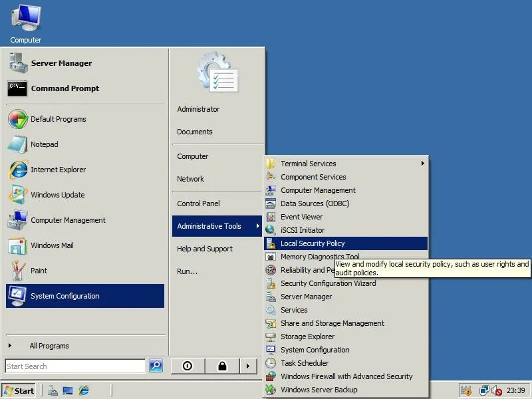The height and width of the screenshot is (399, 532).
Task: Expand the Administrative Tools submenu arrow
Action: click(x=258, y=226)
